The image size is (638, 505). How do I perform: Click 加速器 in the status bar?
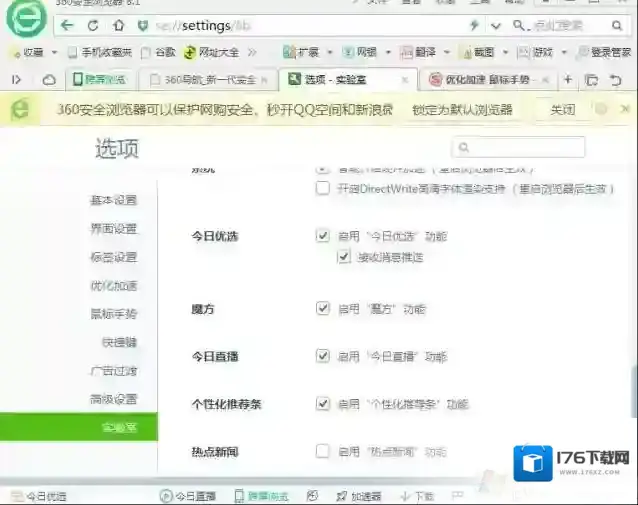[x=359, y=496]
